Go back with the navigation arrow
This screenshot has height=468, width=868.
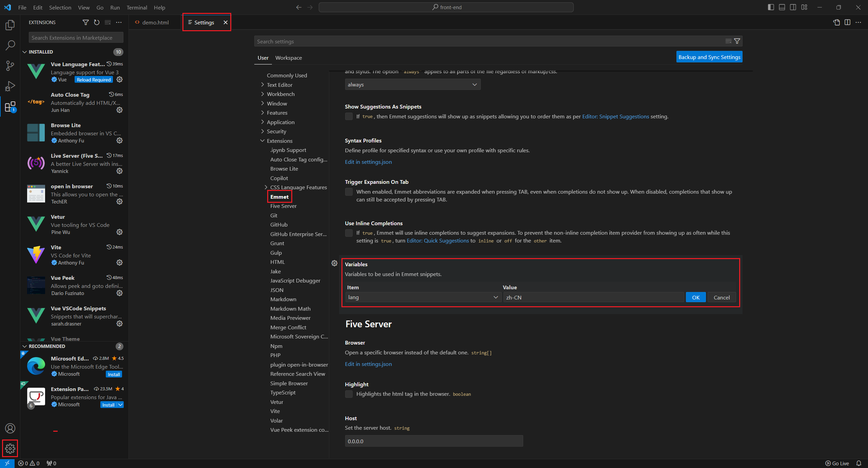click(299, 7)
